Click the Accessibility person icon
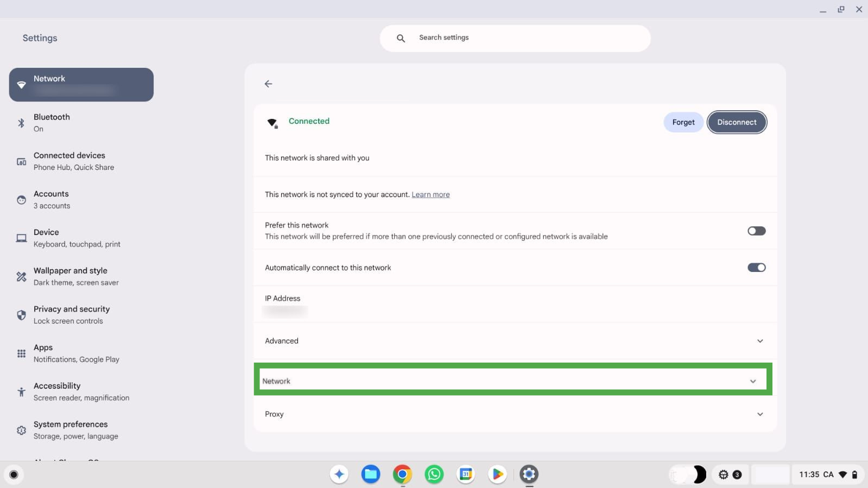 21,392
